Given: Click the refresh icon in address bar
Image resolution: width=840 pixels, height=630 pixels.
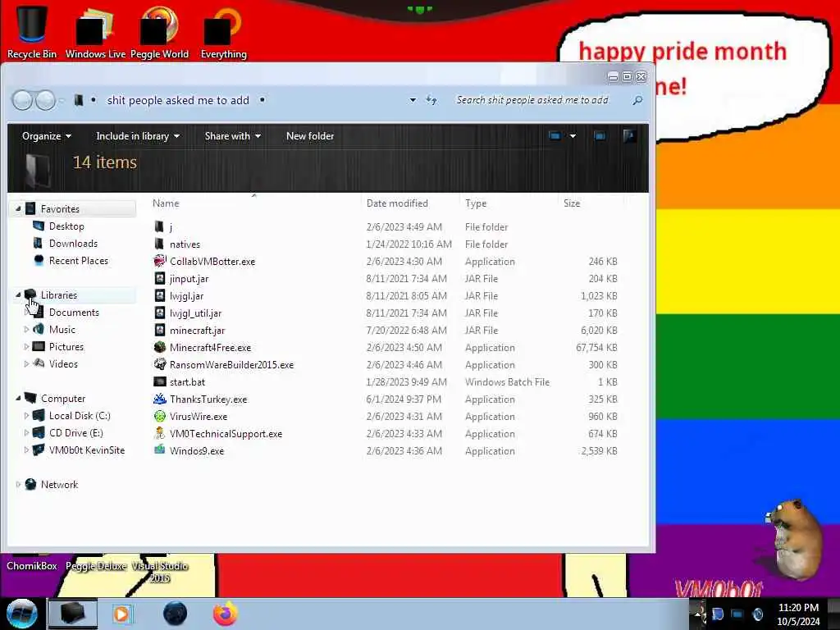Looking at the screenshot, I should click(431, 99).
